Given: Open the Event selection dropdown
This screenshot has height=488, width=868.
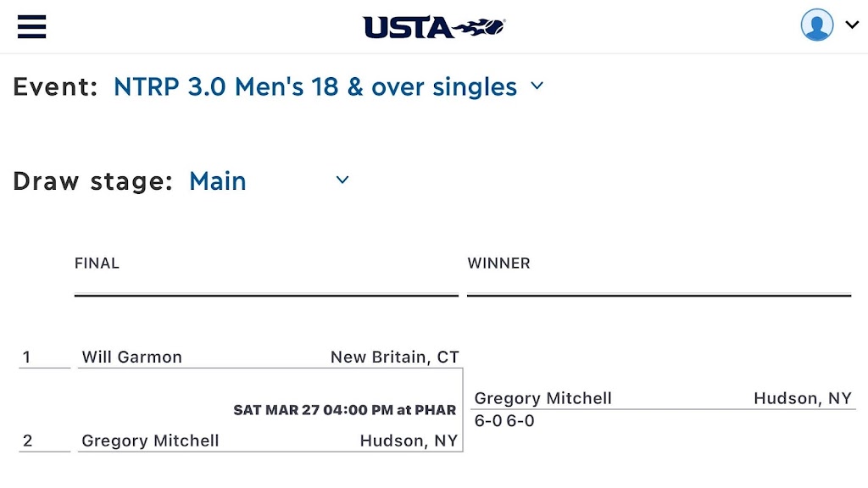Looking at the screenshot, I should tap(315, 86).
